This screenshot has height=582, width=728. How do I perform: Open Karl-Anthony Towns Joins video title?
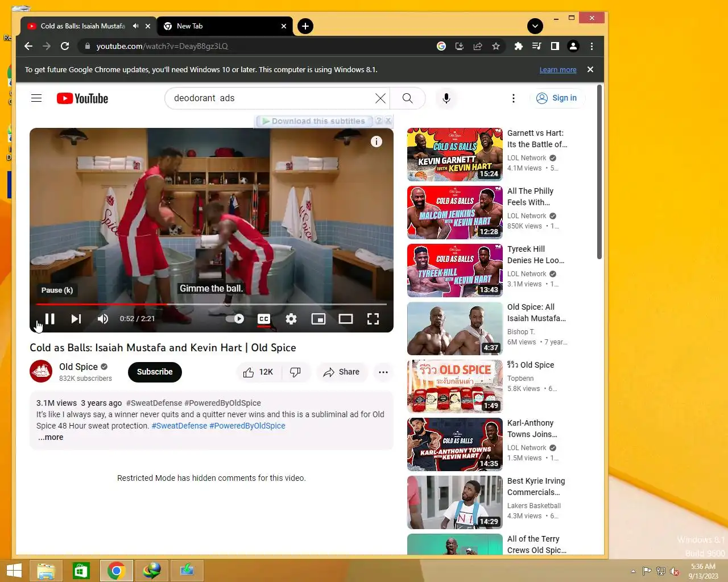click(x=532, y=429)
